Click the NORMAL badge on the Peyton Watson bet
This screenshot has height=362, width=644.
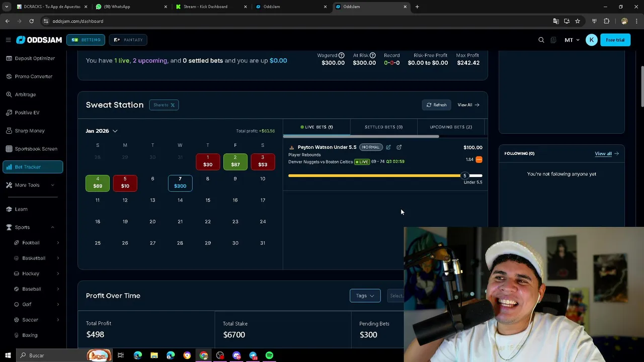pos(371,147)
